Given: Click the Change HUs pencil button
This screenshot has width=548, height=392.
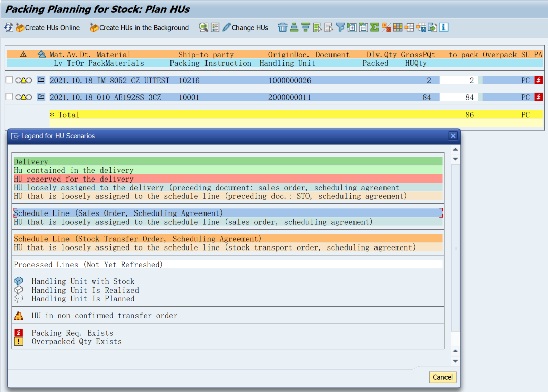Looking at the screenshot, I should (x=246, y=27).
